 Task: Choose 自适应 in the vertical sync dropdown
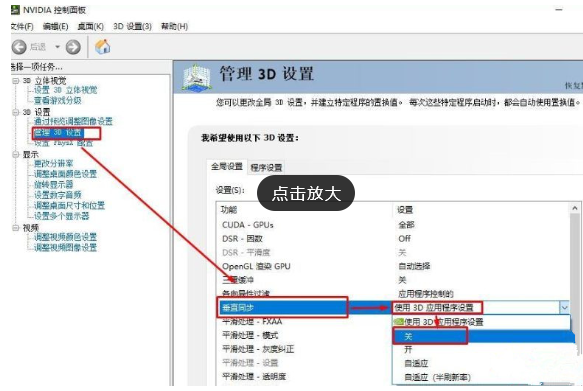click(x=481, y=363)
